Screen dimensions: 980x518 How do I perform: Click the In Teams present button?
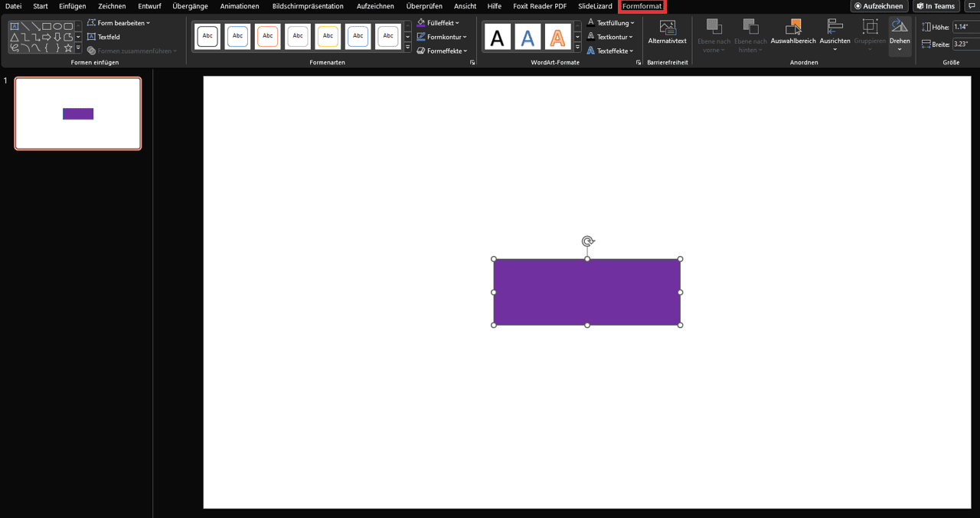pyautogui.click(x=936, y=6)
